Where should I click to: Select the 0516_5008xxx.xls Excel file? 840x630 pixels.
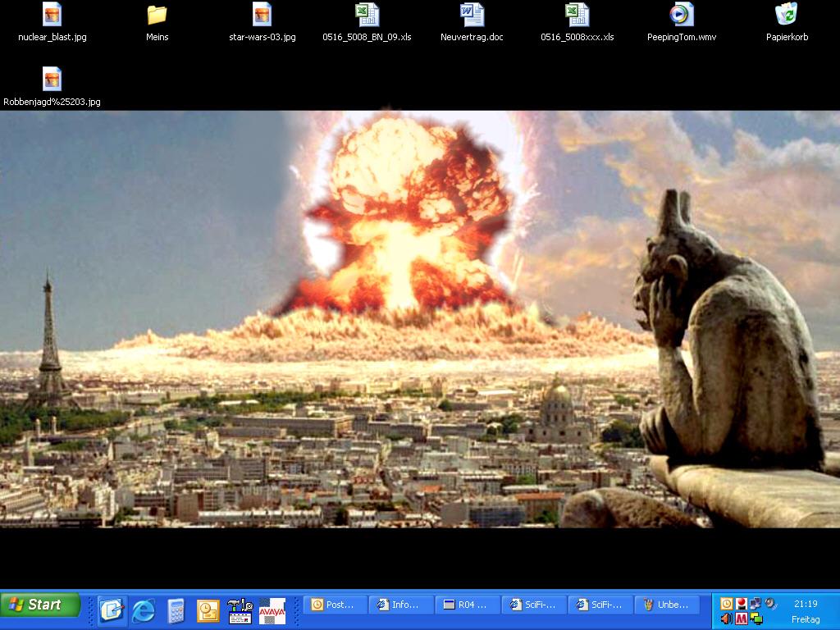pyautogui.click(x=577, y=15)
